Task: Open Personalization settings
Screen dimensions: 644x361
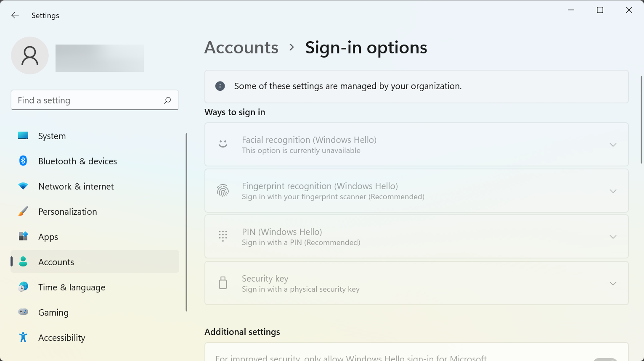Action: pos(95,211)
